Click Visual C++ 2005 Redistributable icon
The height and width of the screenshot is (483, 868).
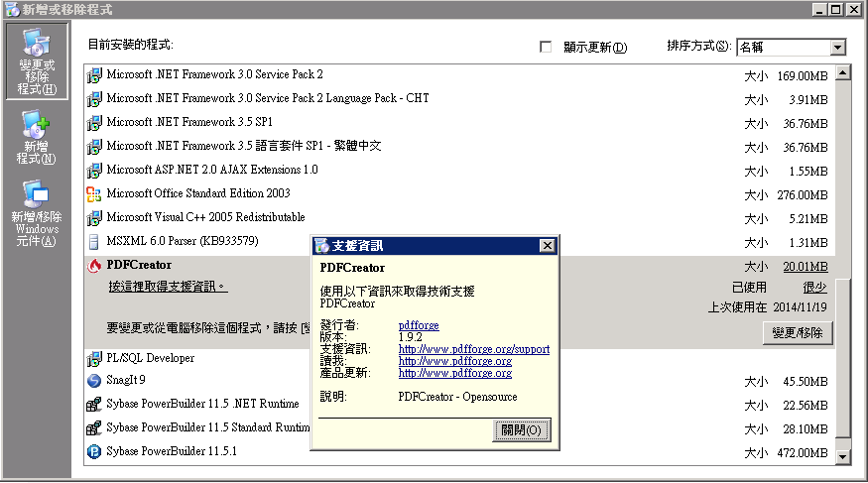tap(94, 217)
